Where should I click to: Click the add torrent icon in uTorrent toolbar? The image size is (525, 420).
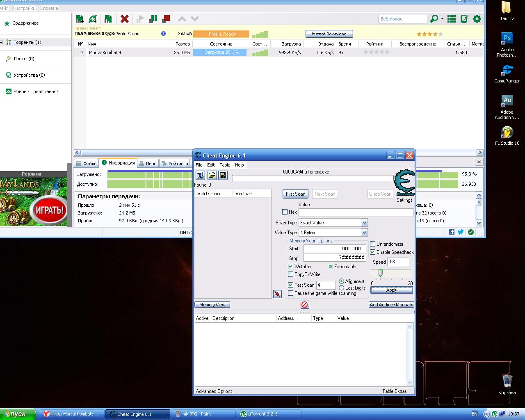80,18
